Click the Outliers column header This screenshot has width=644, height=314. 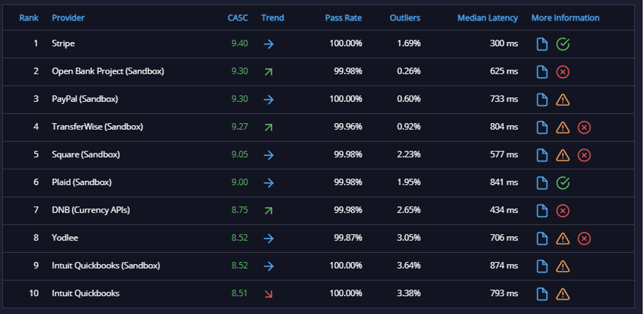click(405, 18)
